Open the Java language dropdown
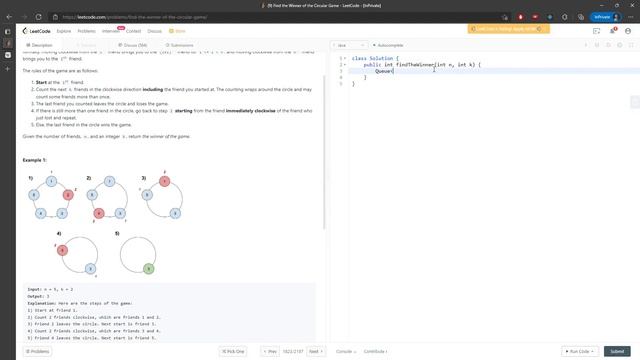Image resolution: width=640 pixels, height=360 pixels. [x=349, y=45]
